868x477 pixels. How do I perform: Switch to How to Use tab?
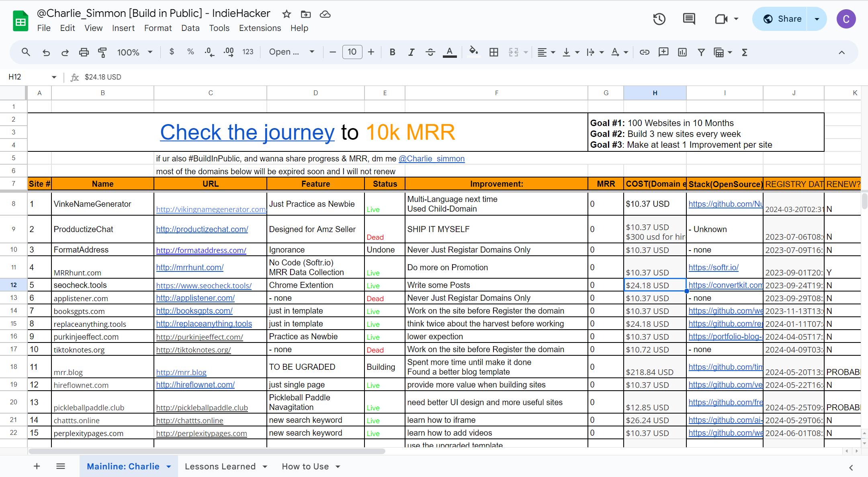[305, 466]
